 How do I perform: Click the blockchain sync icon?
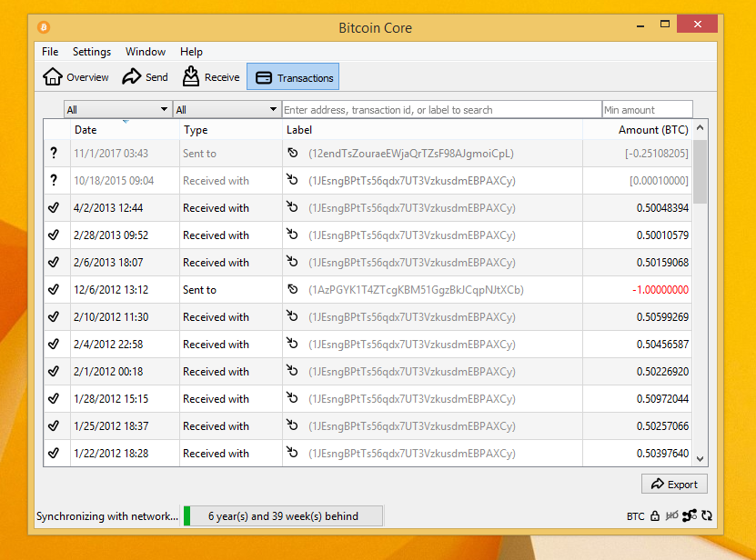tap(707, 515)
